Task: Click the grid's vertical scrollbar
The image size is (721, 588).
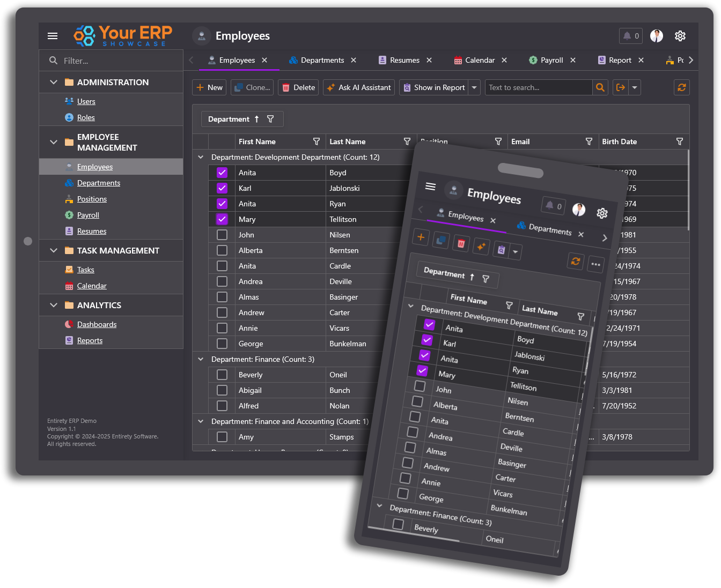Action: (688, 193)
